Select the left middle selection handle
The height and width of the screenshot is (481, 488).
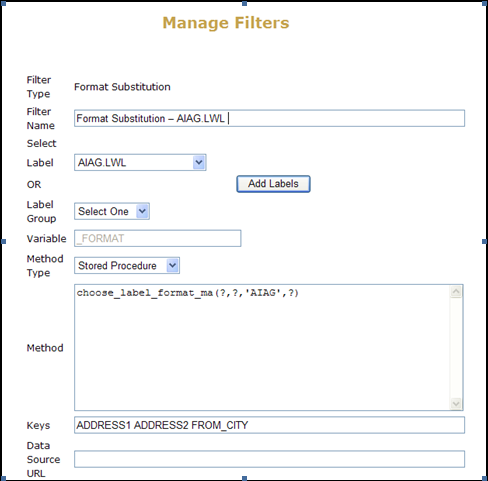pyautogui.click(x=3, y=241)
